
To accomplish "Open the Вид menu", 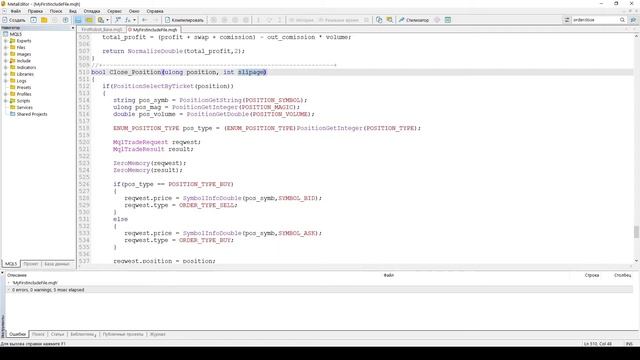I will coord(73,11).
